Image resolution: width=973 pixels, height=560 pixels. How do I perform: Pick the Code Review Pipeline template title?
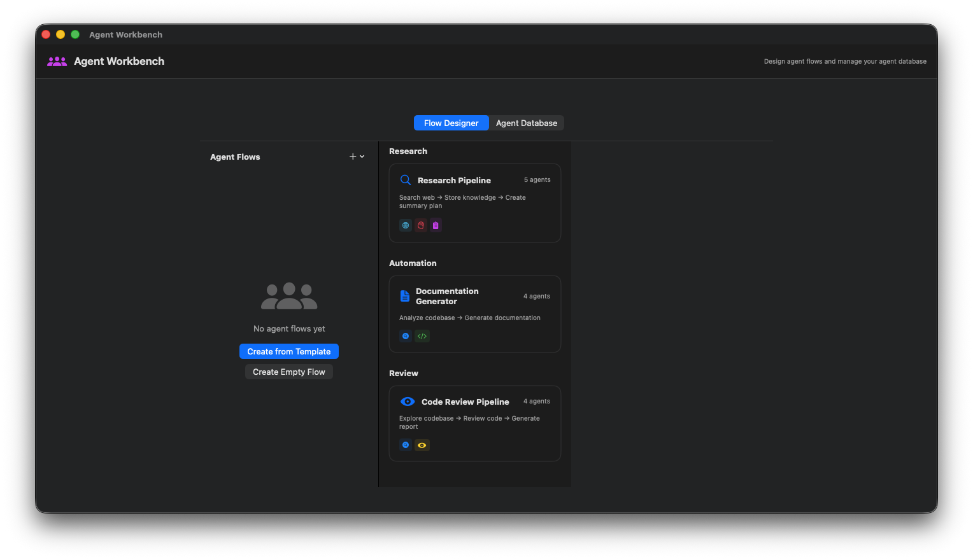coord(465,402)
